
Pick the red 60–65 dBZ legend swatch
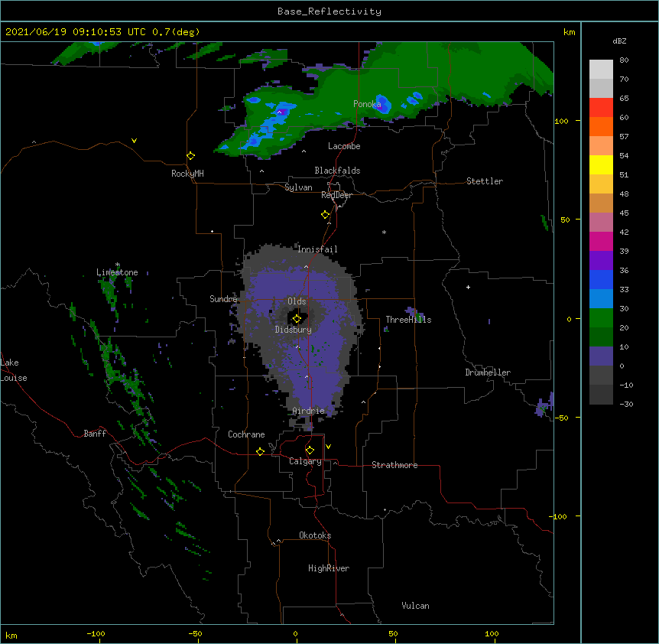click(601, 108)
